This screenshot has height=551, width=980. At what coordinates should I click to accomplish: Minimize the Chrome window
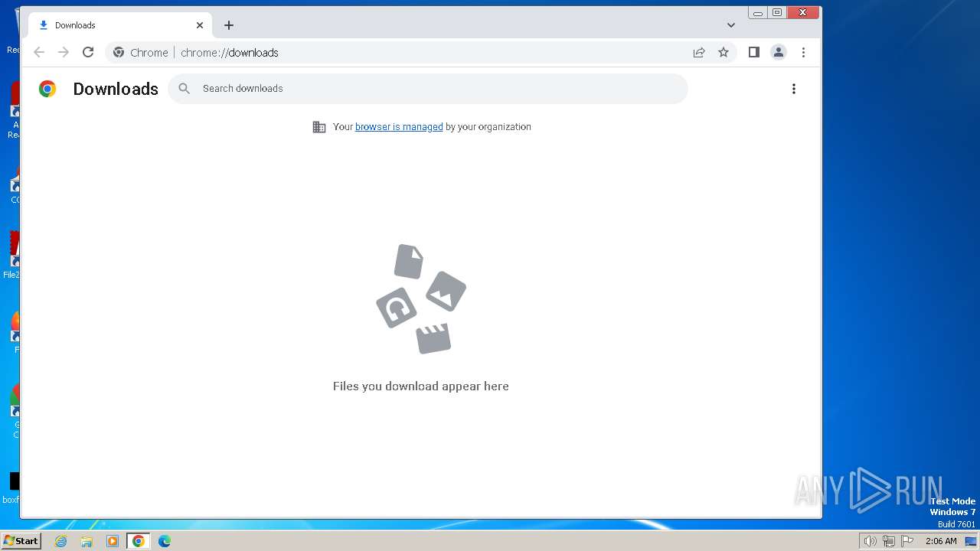coord(758,12)
